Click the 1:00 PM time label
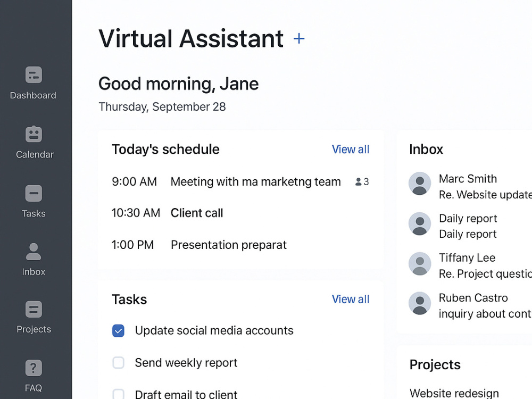Screen dimensions: 532x399 [132, 245]
